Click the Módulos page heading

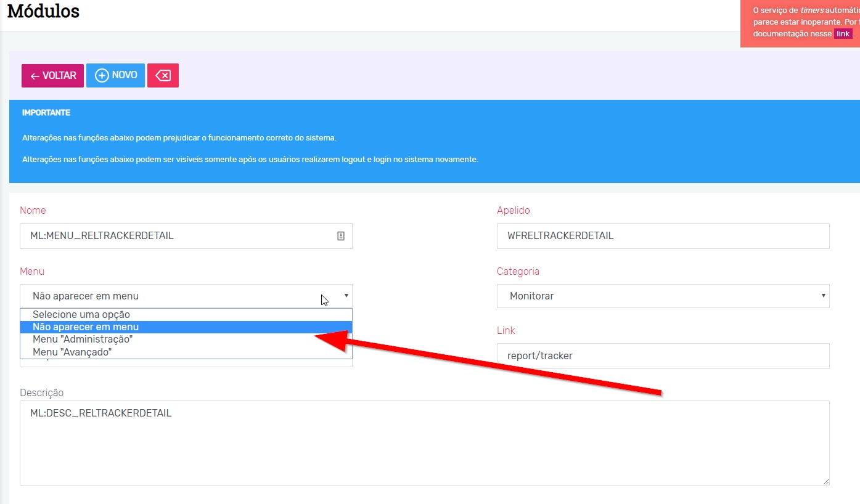point(43,11)
